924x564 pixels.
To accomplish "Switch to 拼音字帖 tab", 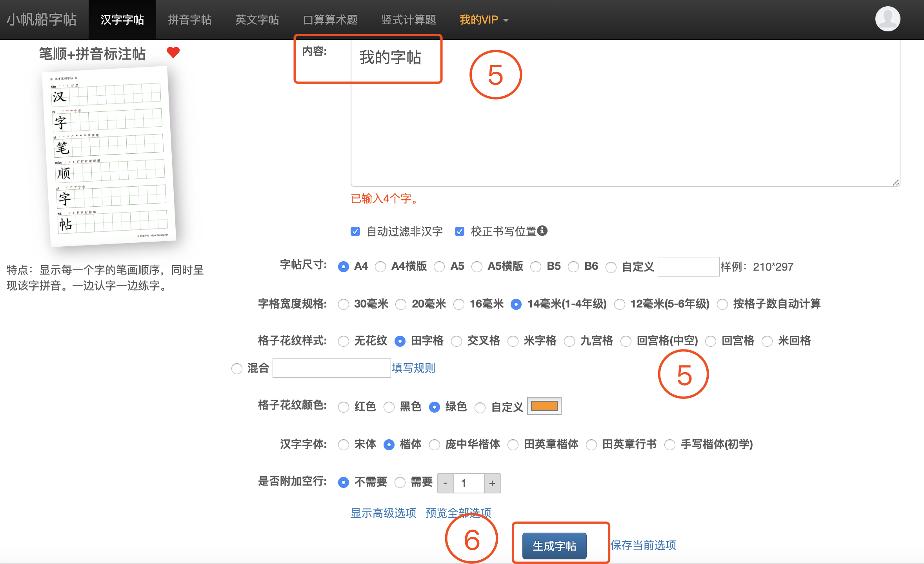I will [189, 20].
